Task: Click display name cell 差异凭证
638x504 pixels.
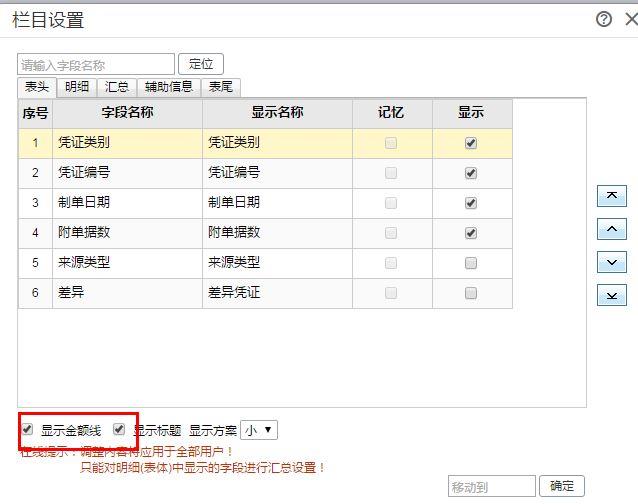Action: pyautogui.click(x=277, y=293)
